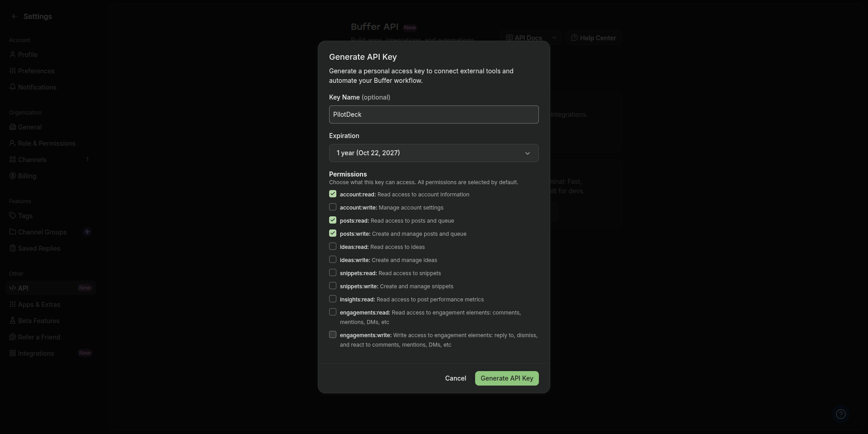This screenshot has height=434, width=868.
Task: Open API Docs button
Action: pos(524,38)
